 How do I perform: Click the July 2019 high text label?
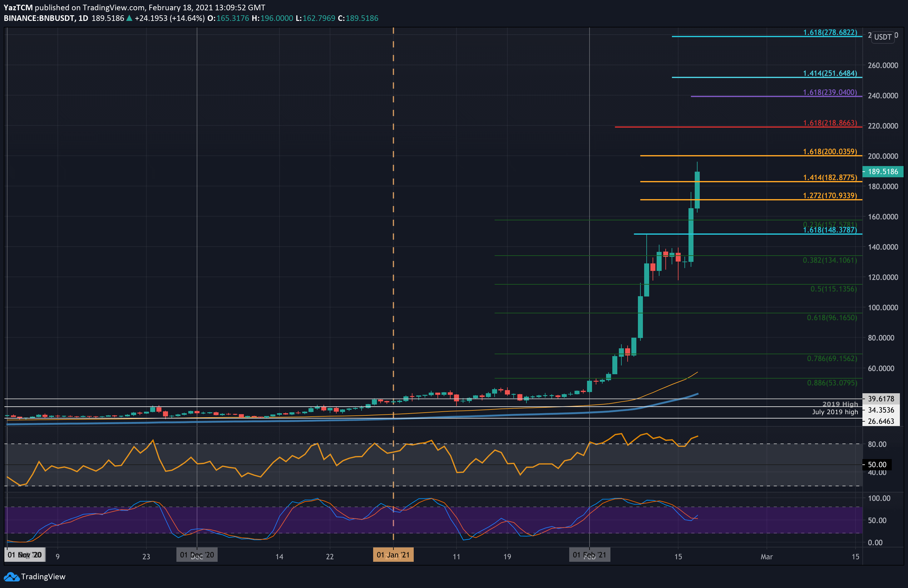[835, 412]
